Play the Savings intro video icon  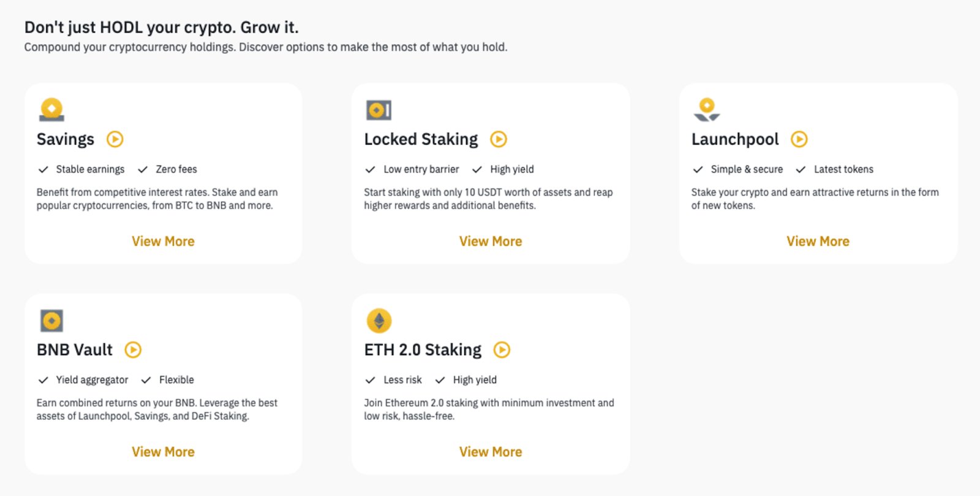115,140
